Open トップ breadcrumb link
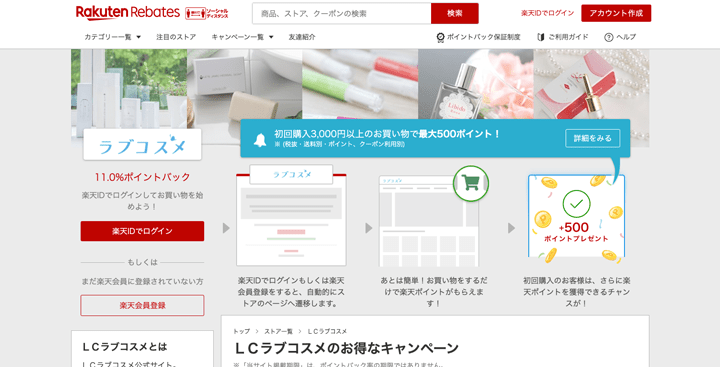Viewport: 720px width, 367px height. point(242,331)
